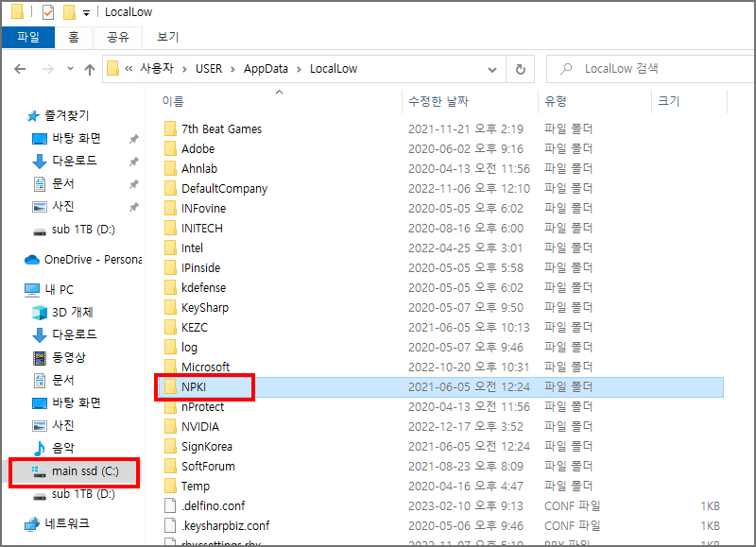Click the AppData breadcrumb in address bar

pos(266,69)
